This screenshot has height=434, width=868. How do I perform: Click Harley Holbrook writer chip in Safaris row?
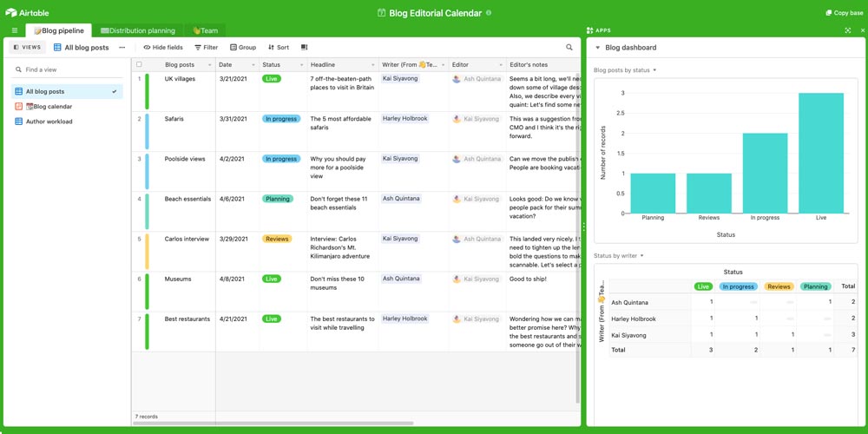[x=405, y=118]
